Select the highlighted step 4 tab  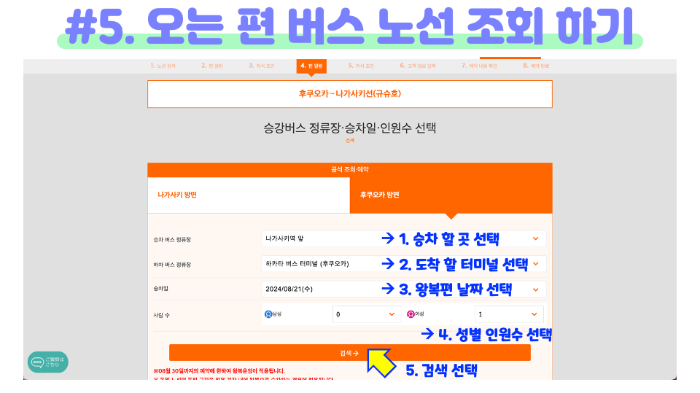click(x=312, y=66)
